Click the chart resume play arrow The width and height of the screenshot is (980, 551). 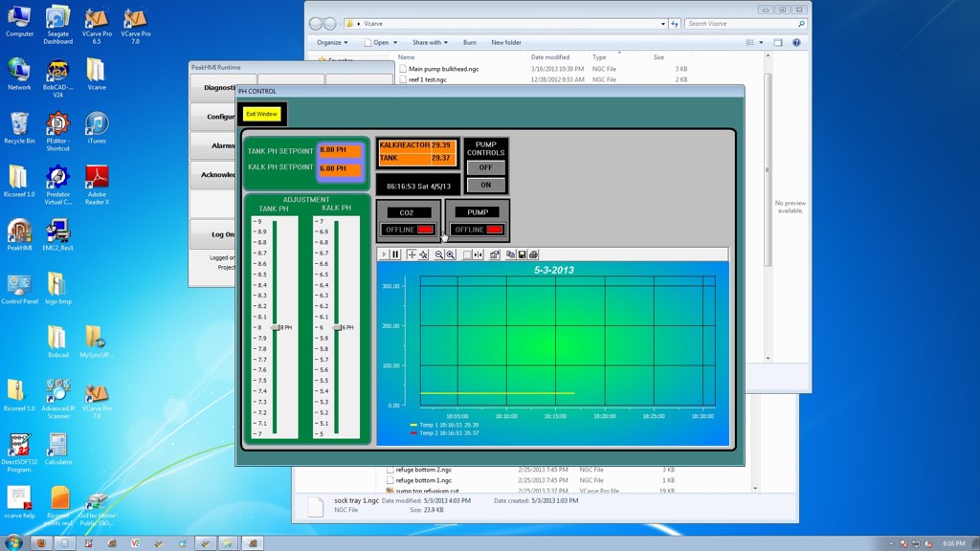[385, 254]
